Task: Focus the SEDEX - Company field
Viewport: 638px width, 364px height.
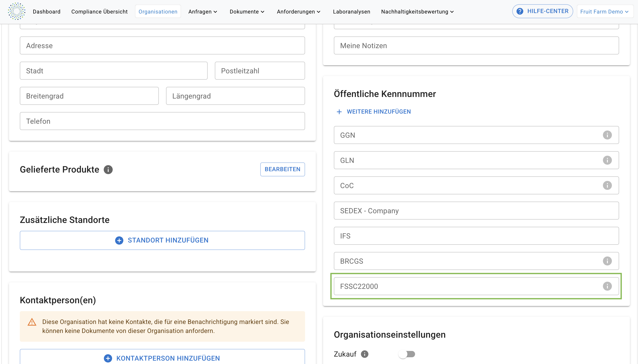Action: pyautogui.click(x=476, y=211)
